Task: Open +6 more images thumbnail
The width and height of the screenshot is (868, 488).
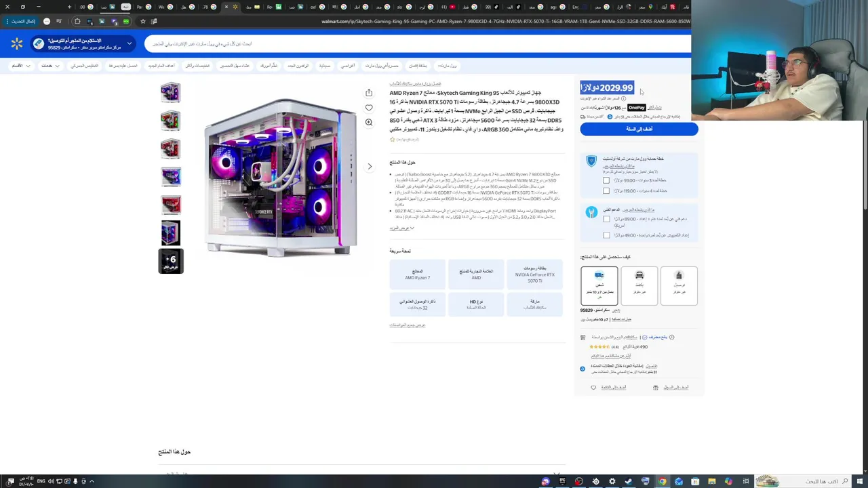Action: coord(171,261)
